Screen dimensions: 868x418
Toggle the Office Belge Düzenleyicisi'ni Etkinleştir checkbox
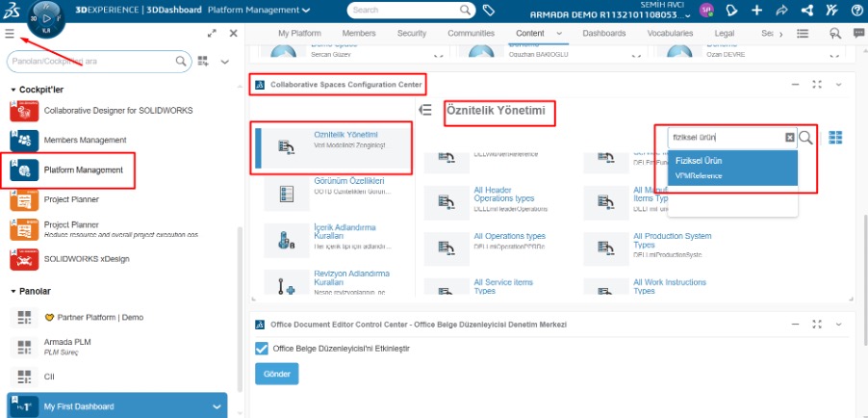[x=262, y=348]
